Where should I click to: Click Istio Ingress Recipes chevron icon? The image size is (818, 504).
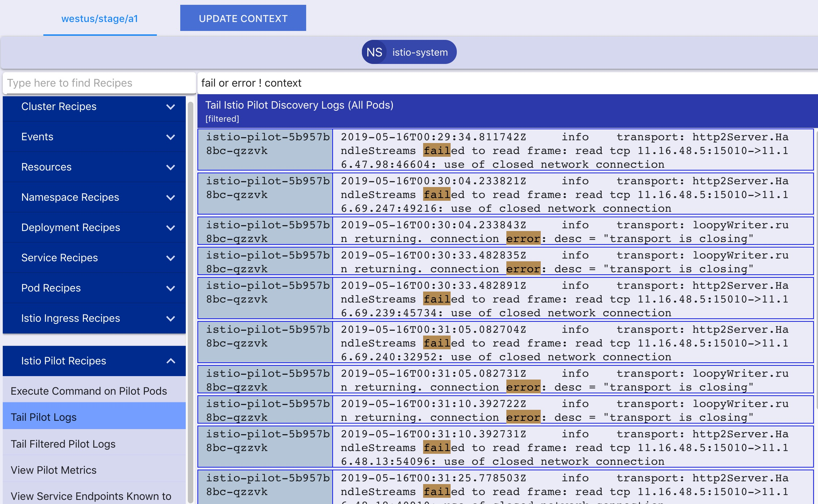click(171, 319)
